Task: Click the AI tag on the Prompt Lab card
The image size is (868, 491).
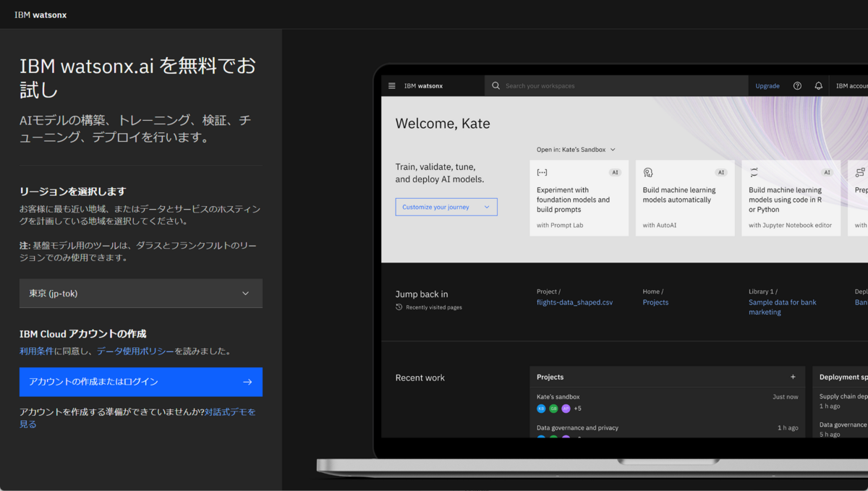Action: point(615,173)
